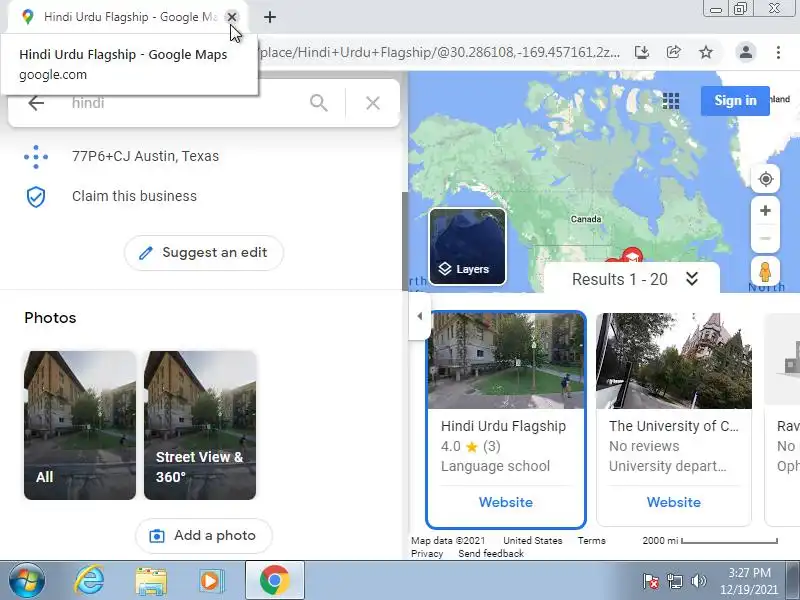Open Windows Explorer from the taskbar
This screenshot has height=600, width=800.
click(151, 581)
